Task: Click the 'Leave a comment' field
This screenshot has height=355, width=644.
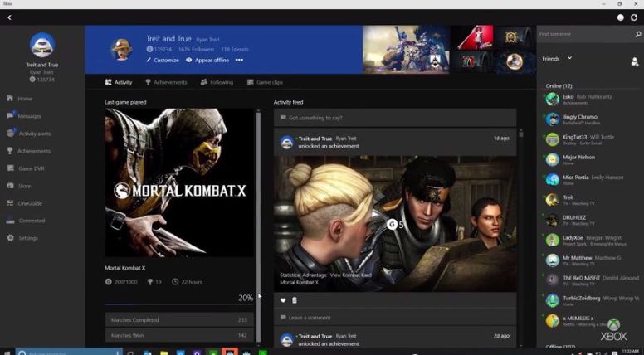Action: pos(395,318)
